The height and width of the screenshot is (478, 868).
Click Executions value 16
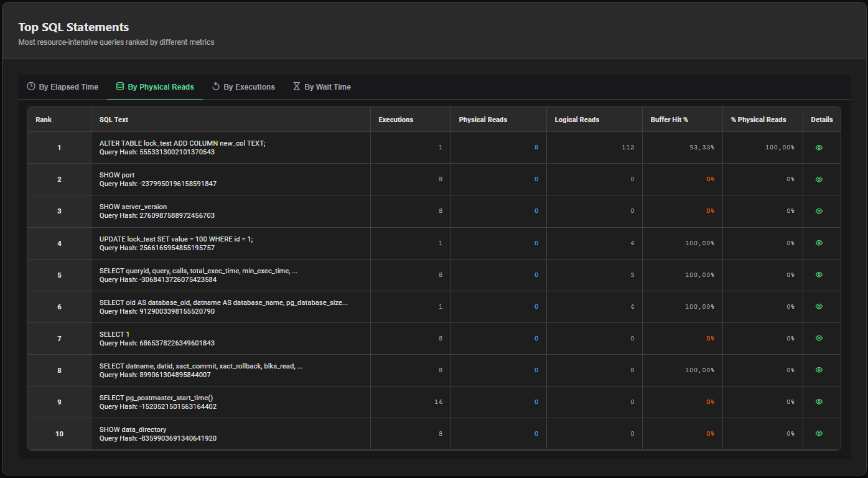tap(439, 402)
